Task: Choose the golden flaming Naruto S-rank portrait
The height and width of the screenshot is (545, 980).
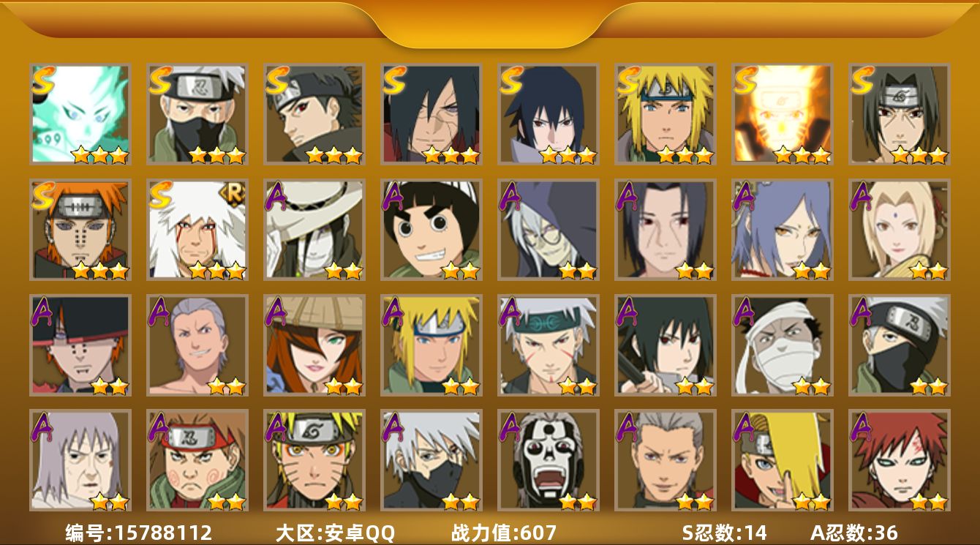Action: (x=783, y=113)
